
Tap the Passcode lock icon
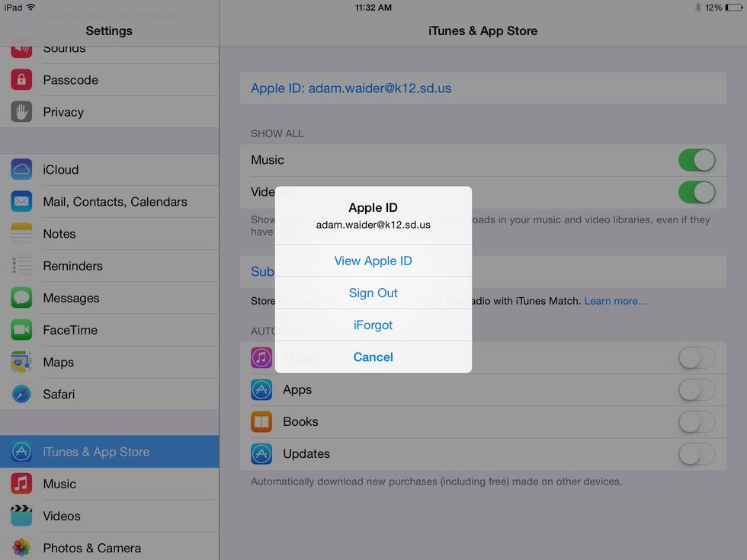21,79
